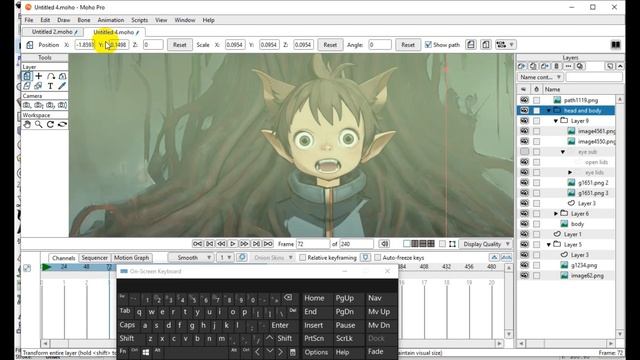Click Reset button next to Scale Z
Viewport: 640px width, 360px height.
click(x=330, y=44)
